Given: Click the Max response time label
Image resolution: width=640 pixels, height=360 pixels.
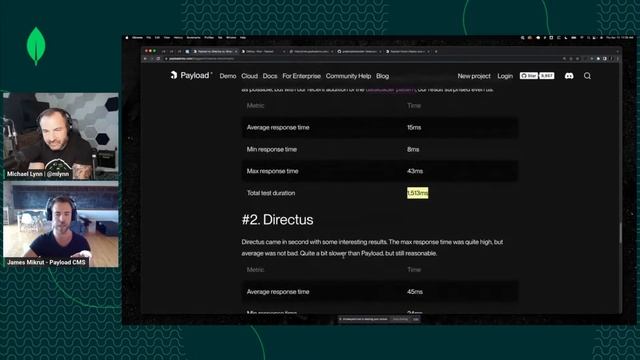Looking at the screenshot, I should click(272, 171).
